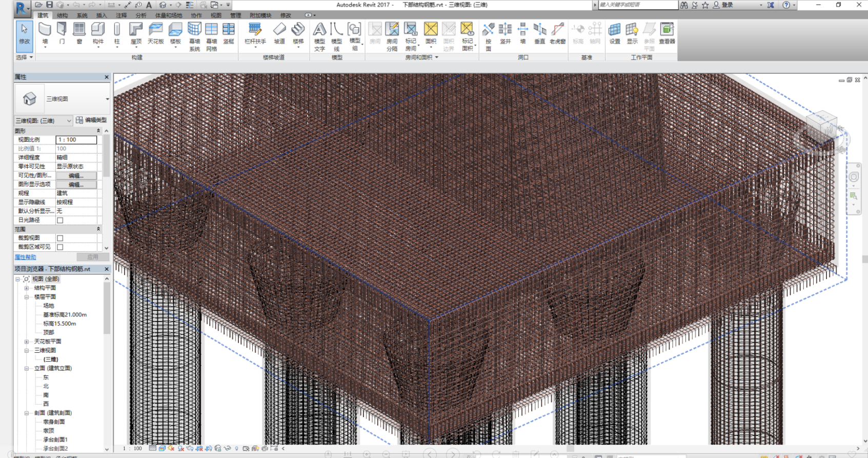
Task: Select the 标记房间 (Tag Room) tool
Action: pyautogui.click(x=411, y=37)
